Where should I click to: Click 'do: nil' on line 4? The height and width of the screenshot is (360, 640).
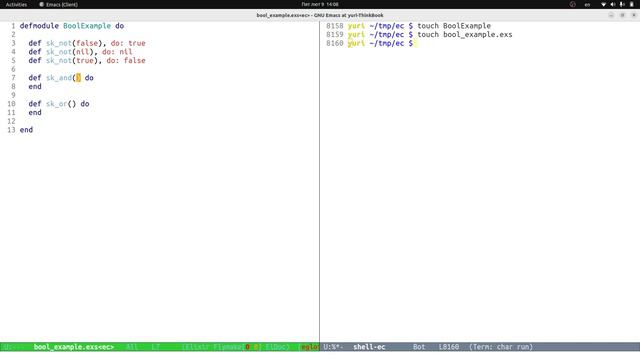pyautogui.click(x=117, y=52)
